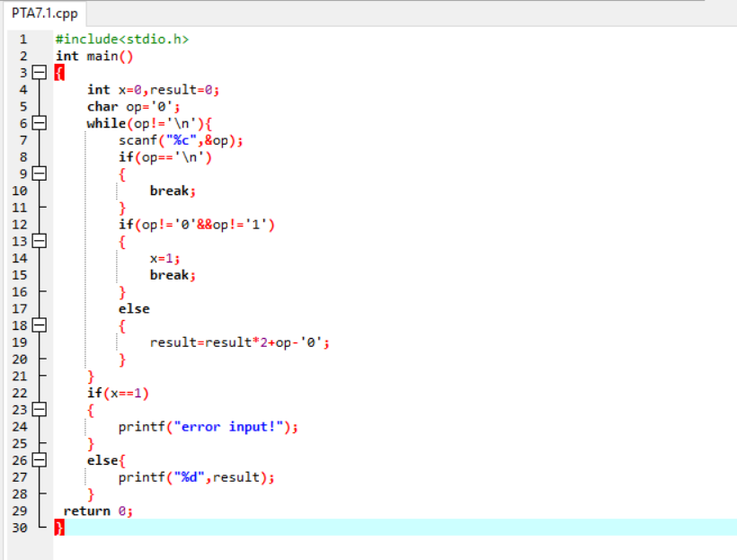Click line number 30 in the gutter
Screen dimensions: 737x560
tap(20, 528)
